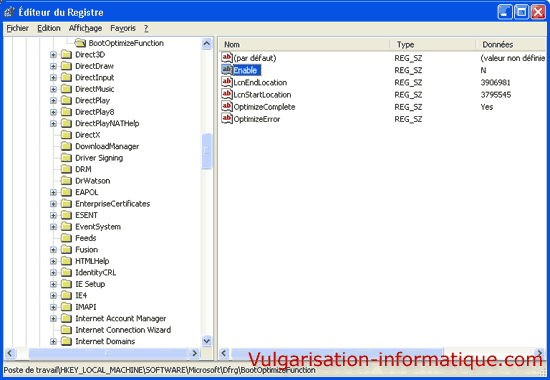Screen dimensions: 550x380
Task: Expand the Fusion key
Action: tap(53, 250)
